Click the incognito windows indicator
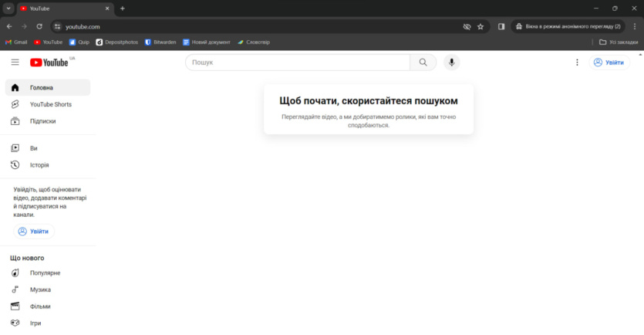The width and height of the screenshot is (644, 335). 568,27
